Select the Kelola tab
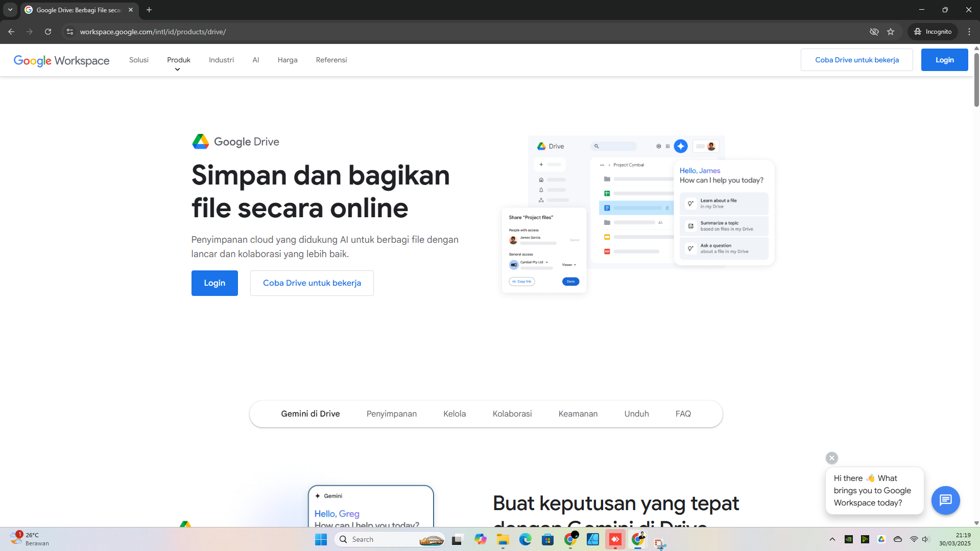This screenshot has width=980, height=551. 455,414
